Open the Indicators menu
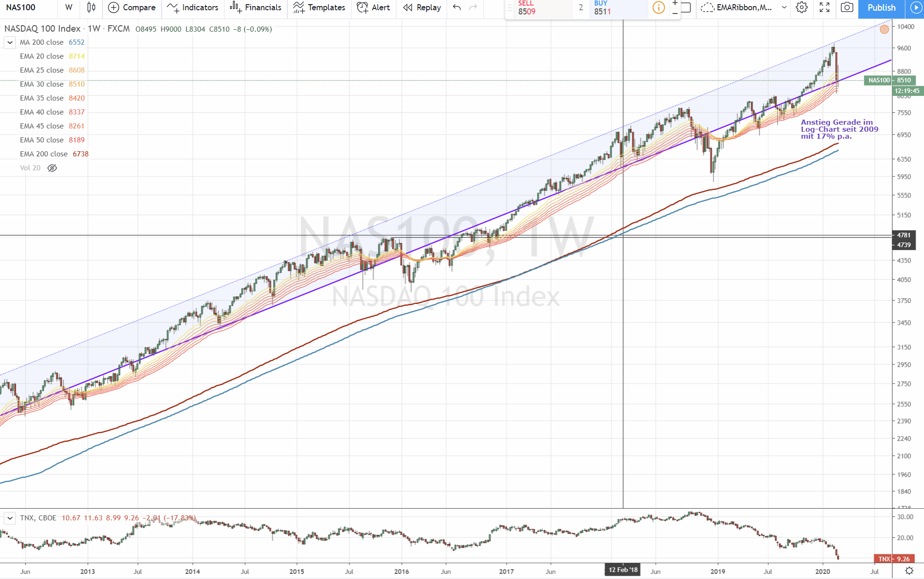 192,7
